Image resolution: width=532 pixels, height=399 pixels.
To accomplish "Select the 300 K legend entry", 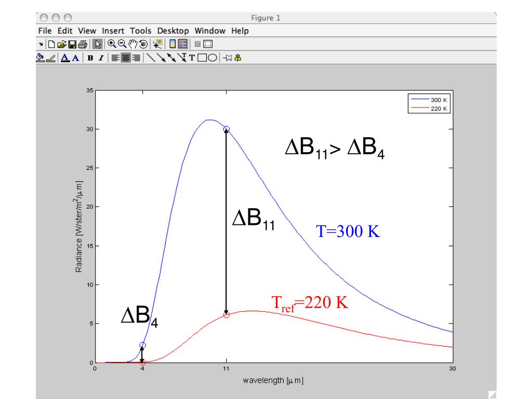I will pyautogui.click(x=429, y=100).
